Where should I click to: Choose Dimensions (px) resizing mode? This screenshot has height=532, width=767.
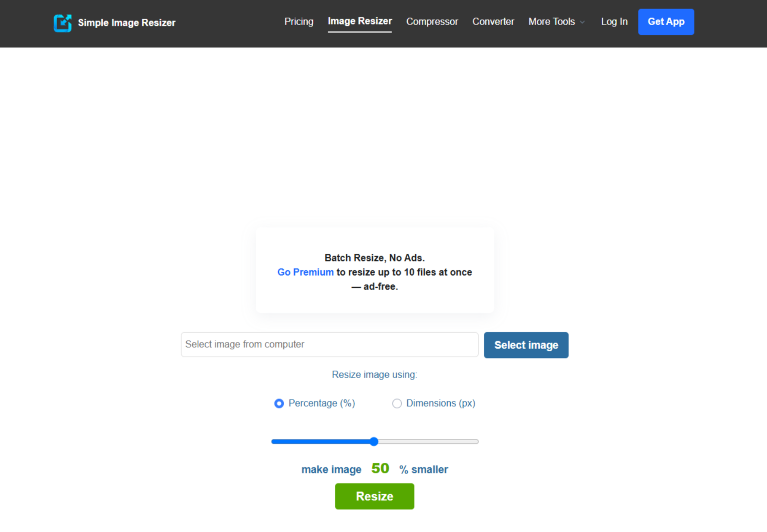pos(397,403)
